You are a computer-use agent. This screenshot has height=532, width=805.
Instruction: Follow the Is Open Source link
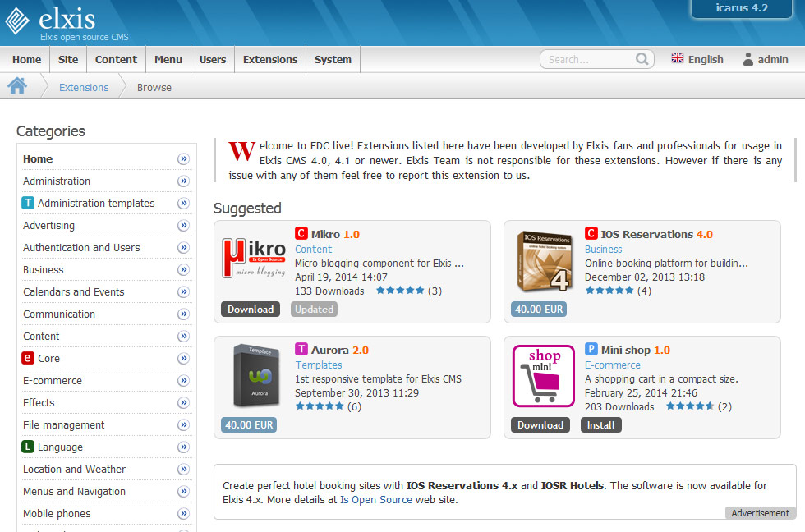click(x=376, y=500)
